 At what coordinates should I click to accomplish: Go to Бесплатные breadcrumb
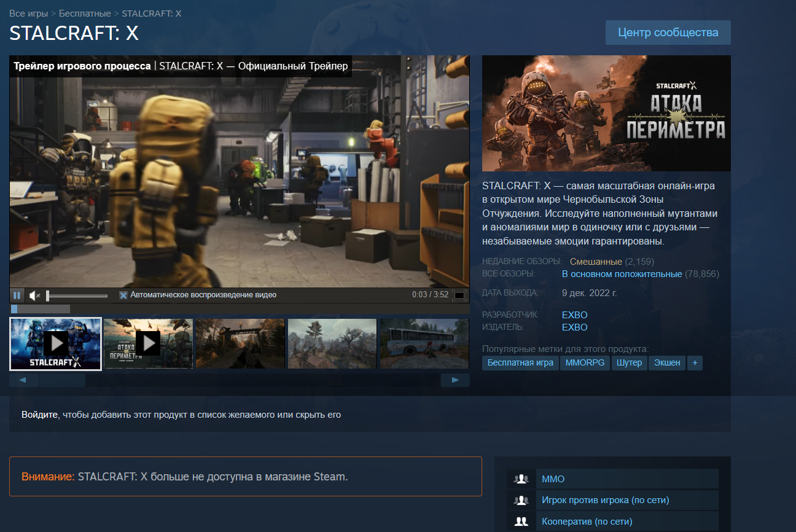85,14
